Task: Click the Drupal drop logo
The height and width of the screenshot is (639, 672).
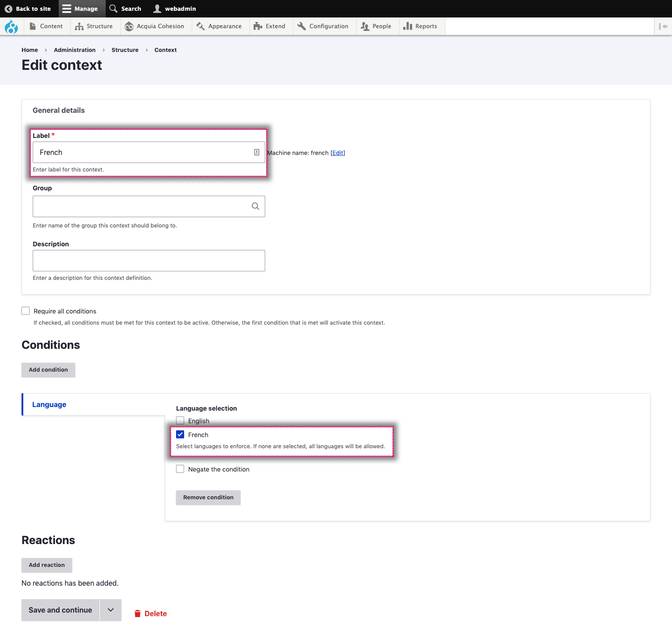Action: tap(11, 26)
